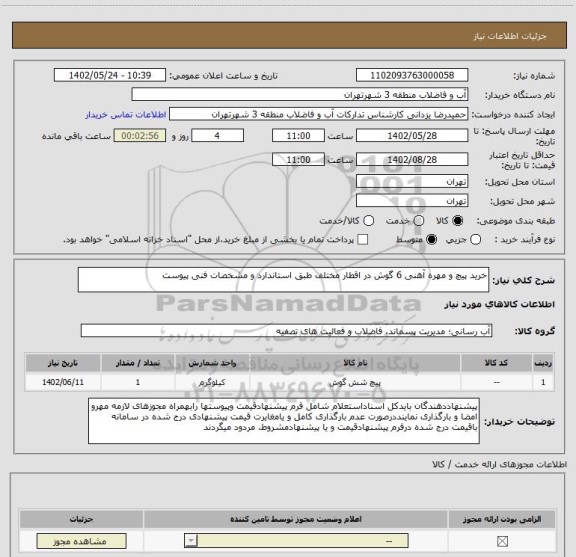Click the گروه کالا field

286,331
